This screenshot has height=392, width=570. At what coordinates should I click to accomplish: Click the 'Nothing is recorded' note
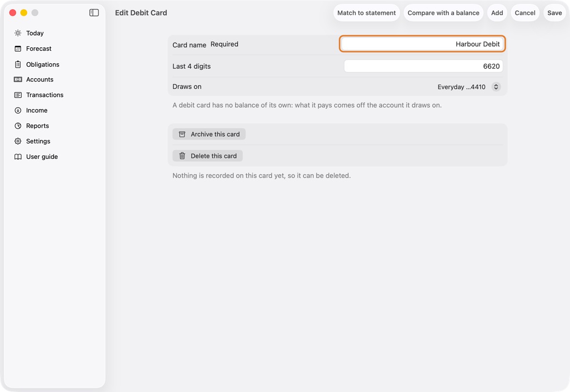point(261,175)
